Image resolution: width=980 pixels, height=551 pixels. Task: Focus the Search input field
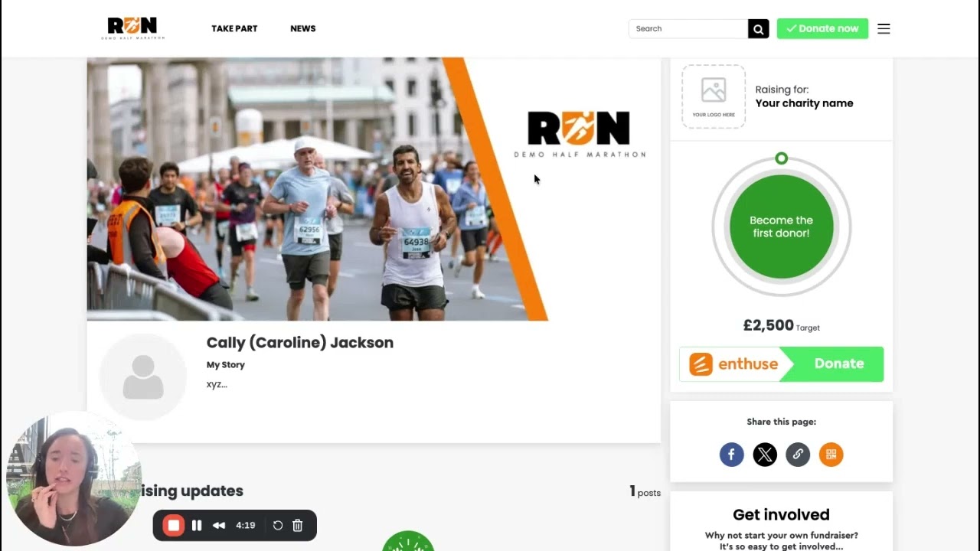[x=688, y=28]
